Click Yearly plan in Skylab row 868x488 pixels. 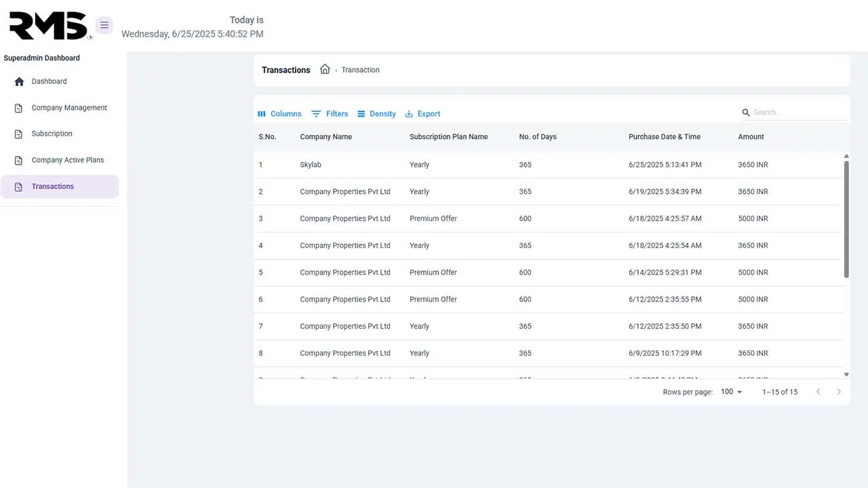click(x=419, y=165)
